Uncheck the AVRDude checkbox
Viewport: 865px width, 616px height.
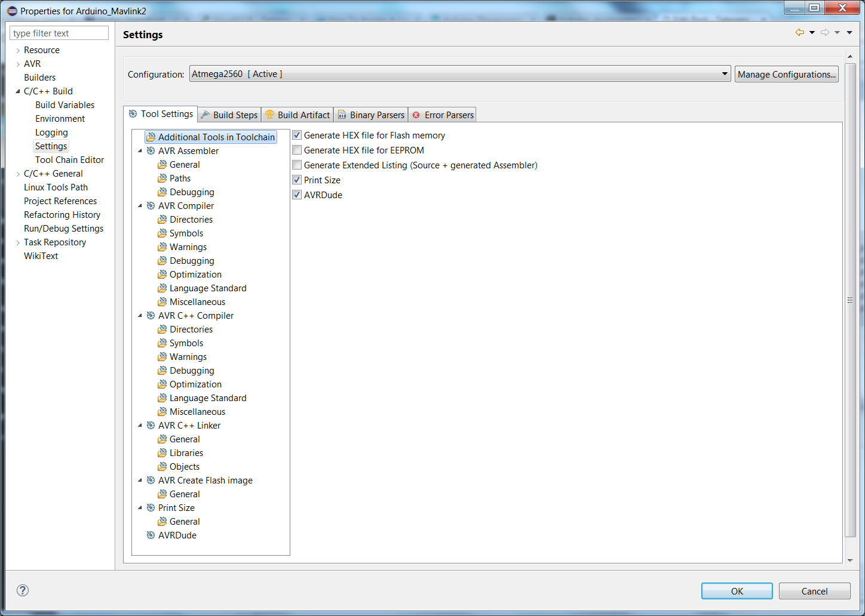point(297,195)
